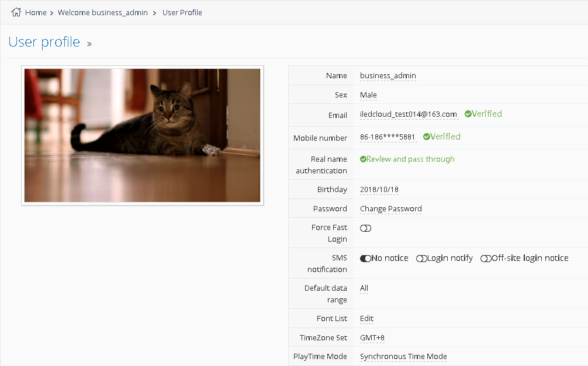588x366 pixels.
Task: Click the Verified text beside Email
Action: click(x=487, y=114)
